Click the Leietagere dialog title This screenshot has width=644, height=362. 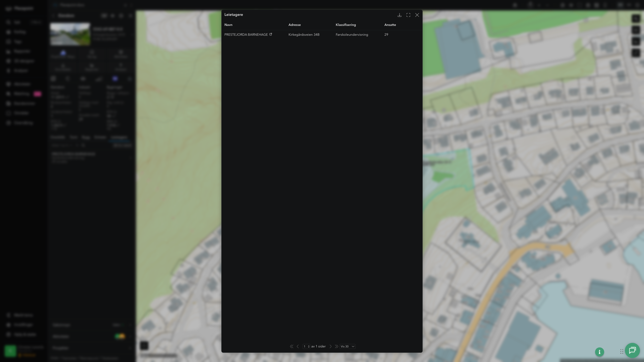pos(234,15)
